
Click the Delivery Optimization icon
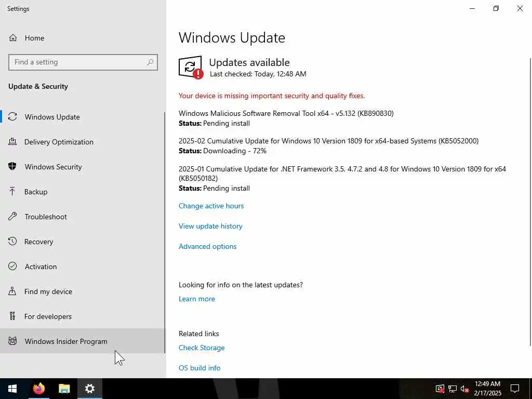12,141
